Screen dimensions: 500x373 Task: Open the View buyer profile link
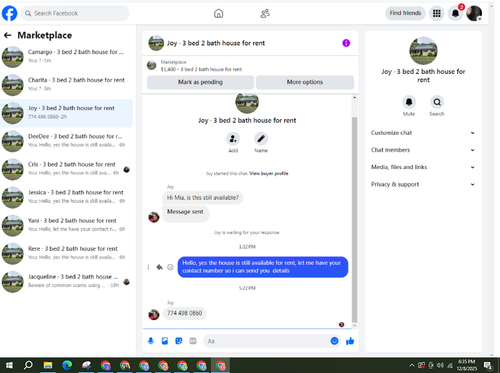click(269, 173)
